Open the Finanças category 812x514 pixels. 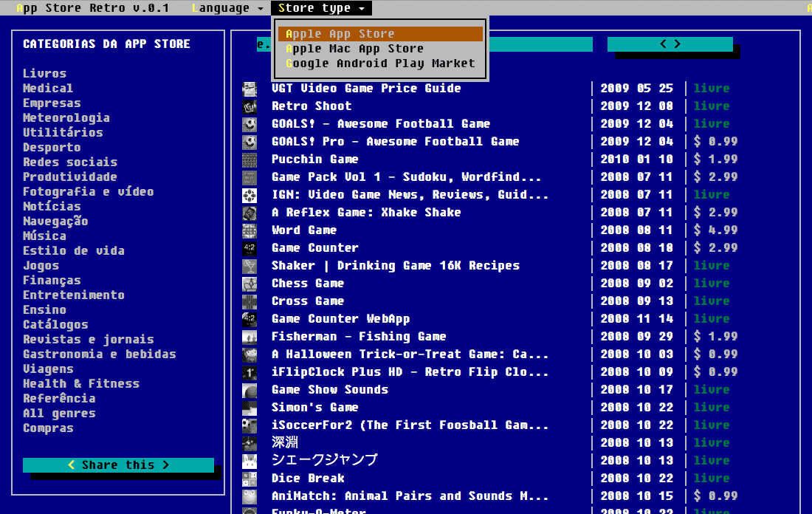52,281
